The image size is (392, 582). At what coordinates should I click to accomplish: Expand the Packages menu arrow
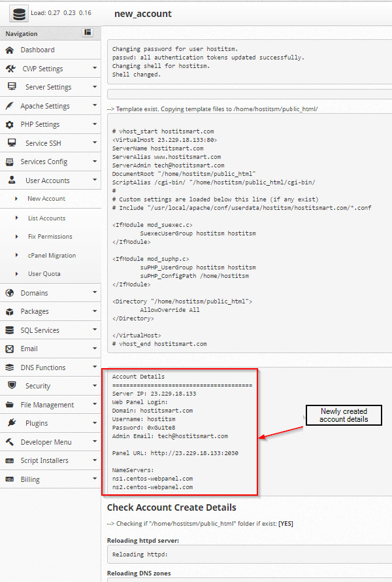coord(95,311)
